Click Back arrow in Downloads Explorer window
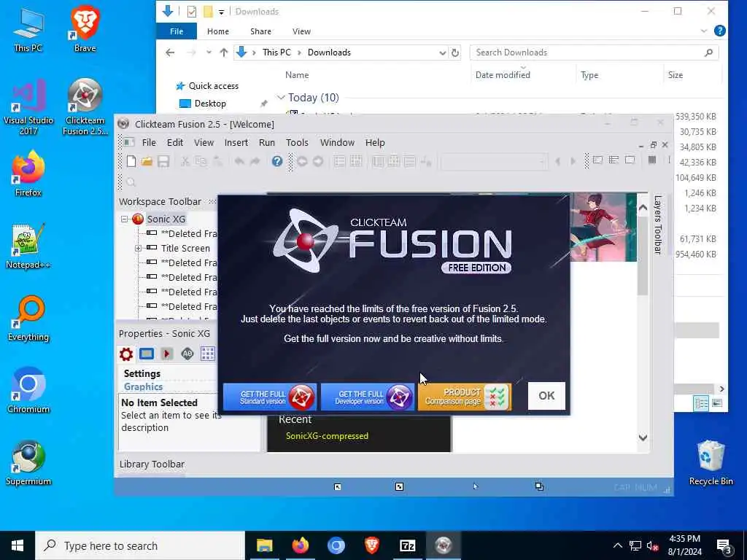The width and height of the screenshot is (747, 560). pos(169,52)
